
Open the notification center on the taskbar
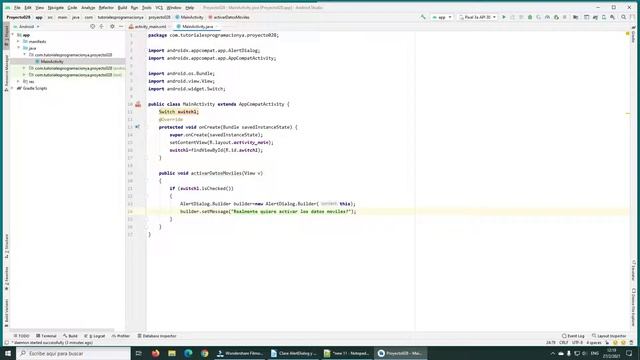(629, 353)
